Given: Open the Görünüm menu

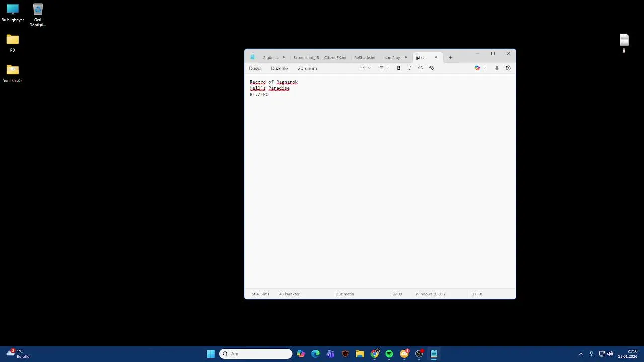Looking at the screenshot, I should (307, 68).
